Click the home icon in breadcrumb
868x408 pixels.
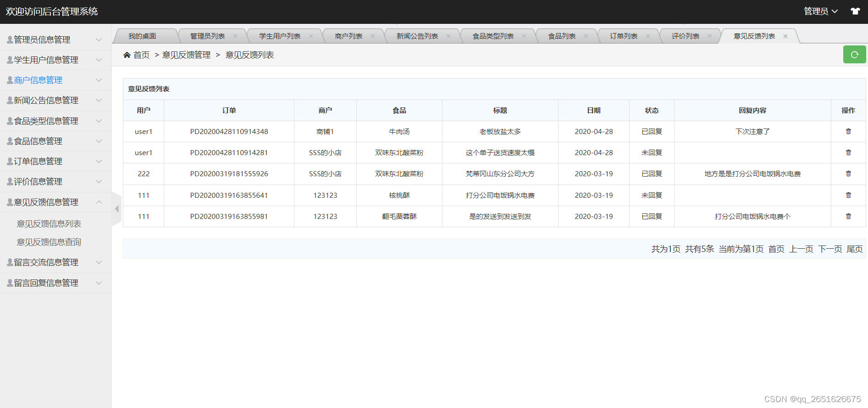(x=127, y=55)
